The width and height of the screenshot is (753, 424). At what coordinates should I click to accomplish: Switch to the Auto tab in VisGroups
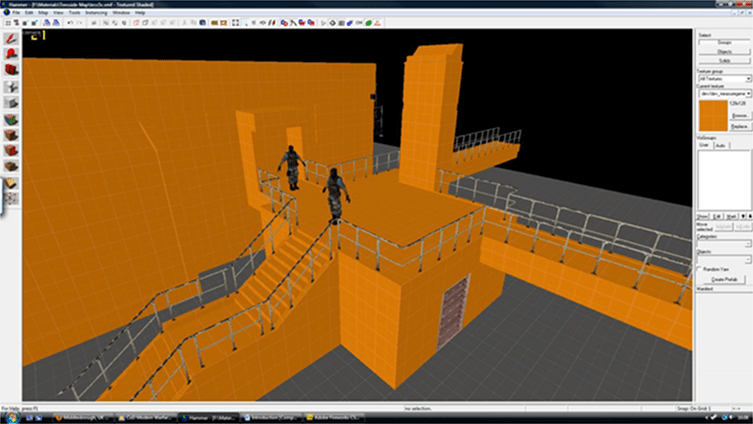pyautogui.click(x=720, y=145)
